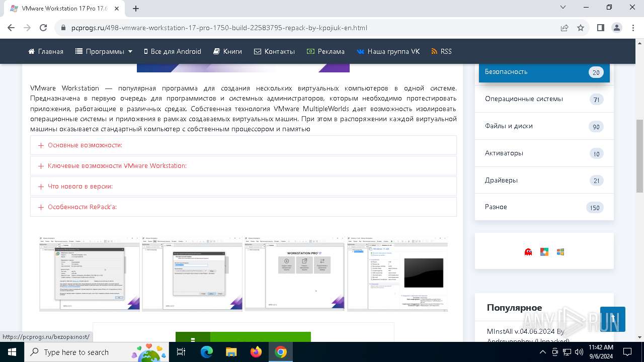Open the notifications action center
644x362 pixels.
[627, 352]
